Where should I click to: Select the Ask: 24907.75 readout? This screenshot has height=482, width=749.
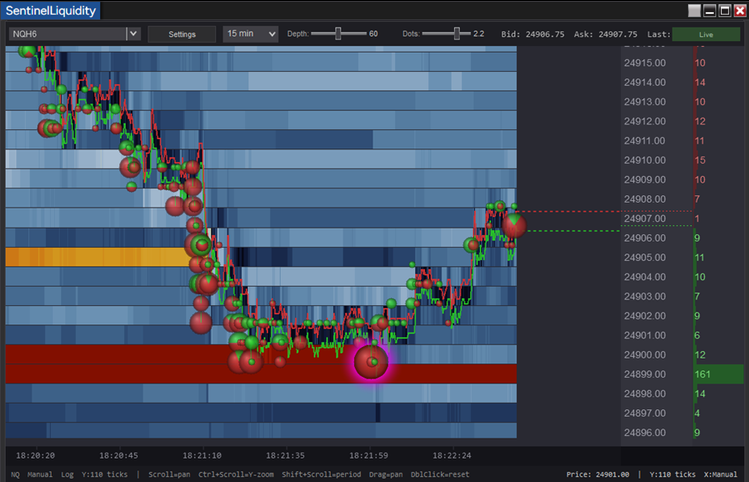coord(605,34)
